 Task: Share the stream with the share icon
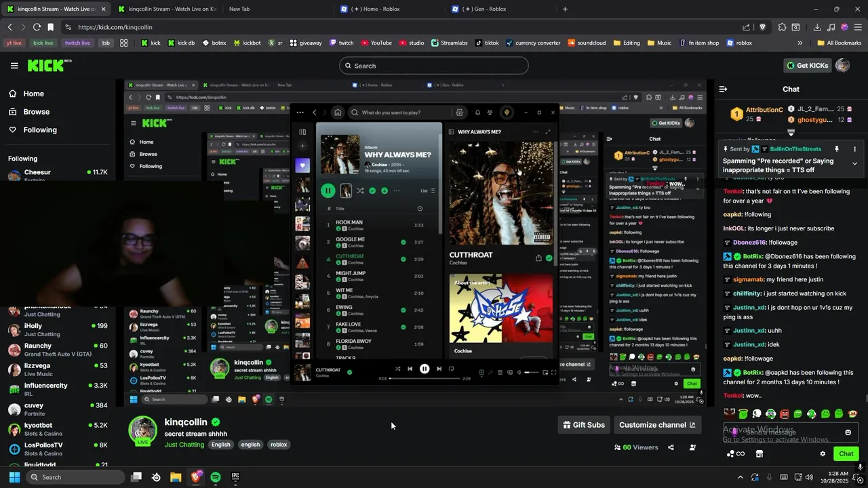pos(671,447)
